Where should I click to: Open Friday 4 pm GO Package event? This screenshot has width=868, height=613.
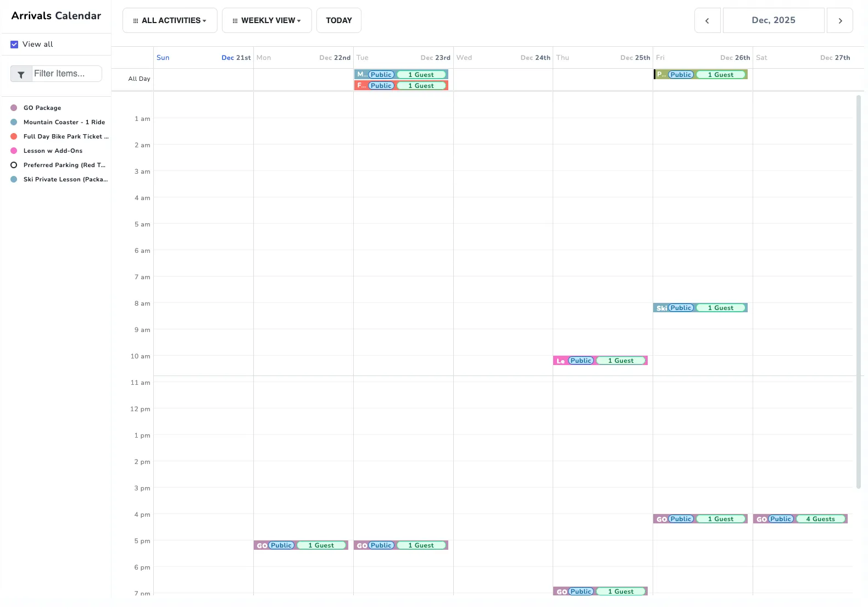tap(700, 519)
